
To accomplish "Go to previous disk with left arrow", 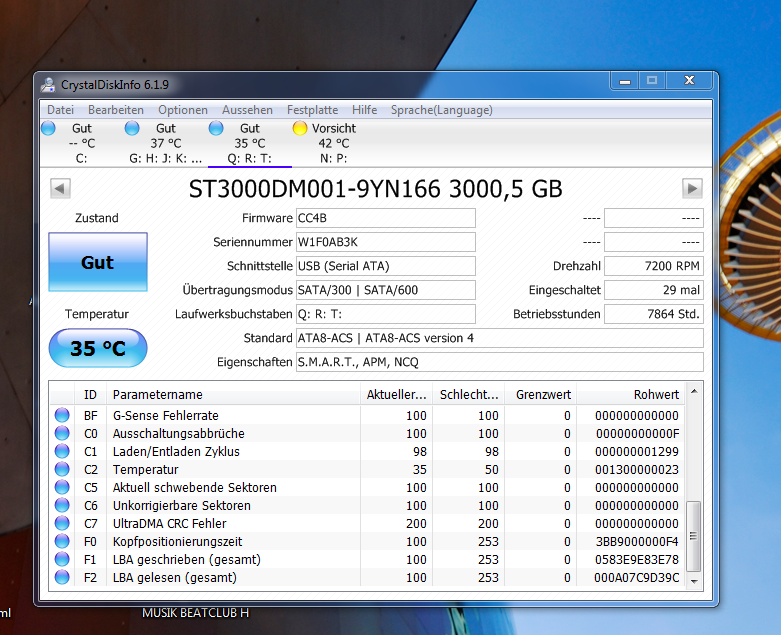I will (60, 189).
